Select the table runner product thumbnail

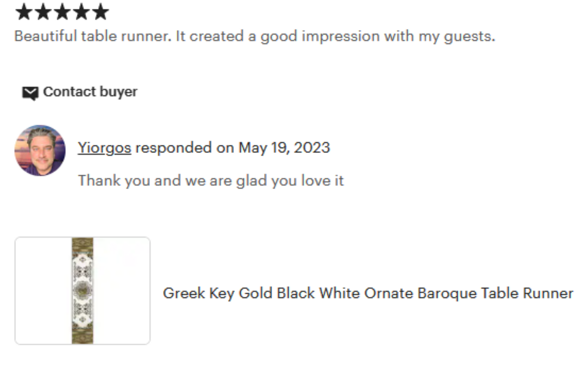tap(82, 290)
